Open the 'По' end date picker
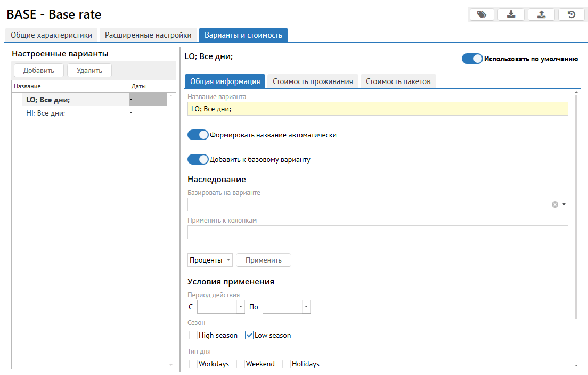588x375 pixels. [306, 307]
